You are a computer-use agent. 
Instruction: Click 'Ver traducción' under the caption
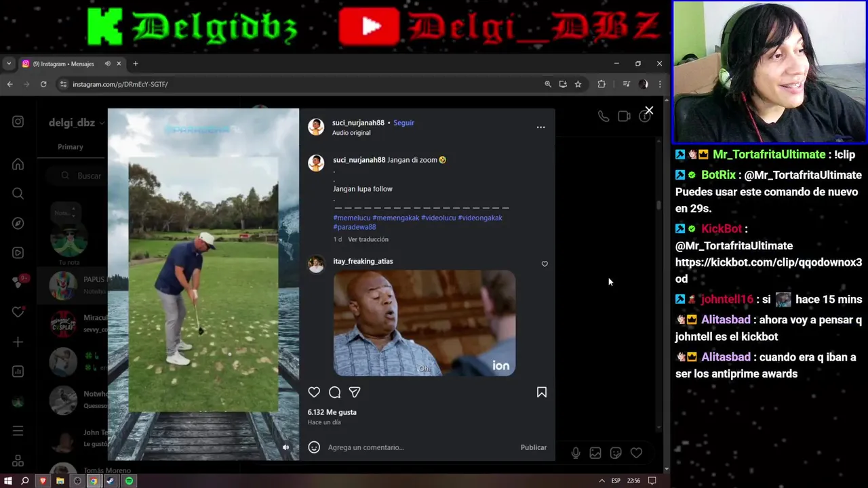click(368, 239)
